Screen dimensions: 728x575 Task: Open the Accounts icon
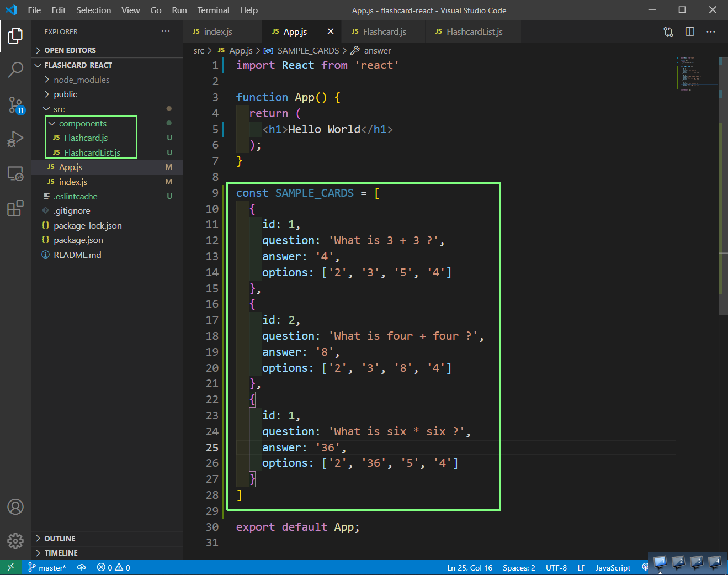coord(15,507)
